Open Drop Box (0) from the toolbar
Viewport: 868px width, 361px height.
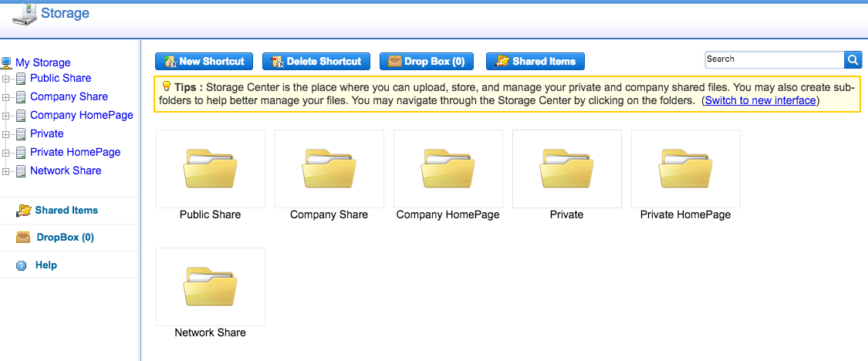427,62
